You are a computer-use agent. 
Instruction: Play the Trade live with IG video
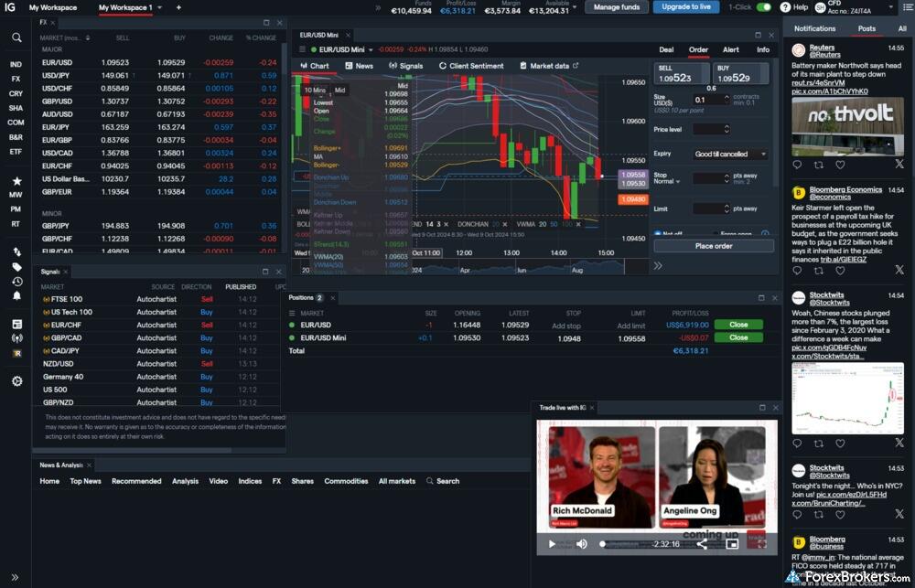coord(552,543)
